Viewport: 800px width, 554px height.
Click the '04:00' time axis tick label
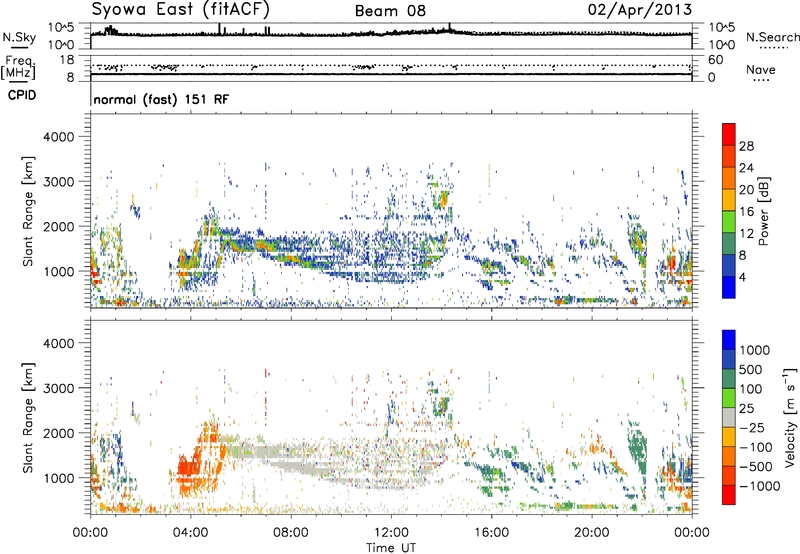click(190, 533)
